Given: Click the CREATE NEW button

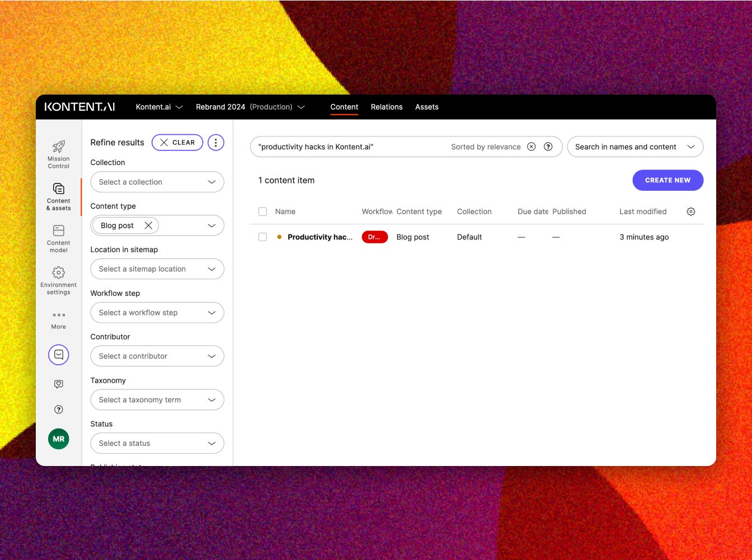Looking at the screenshot, I should coord(668,180).
